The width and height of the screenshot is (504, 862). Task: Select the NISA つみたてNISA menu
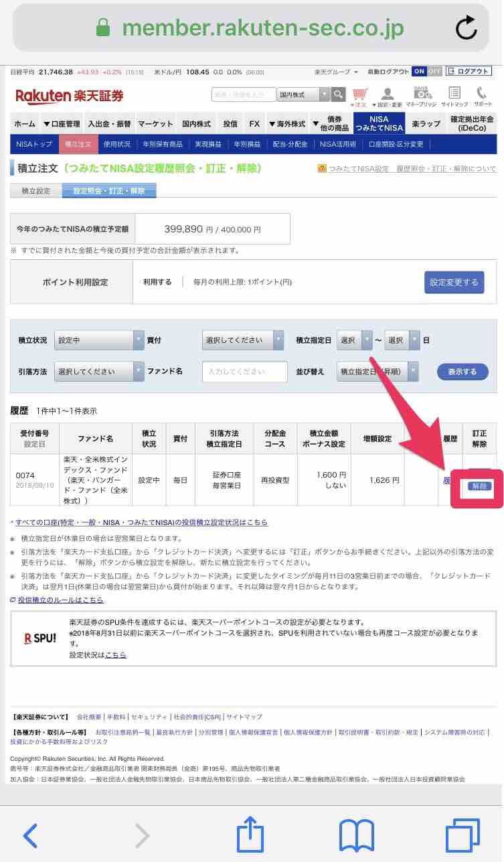379,124
